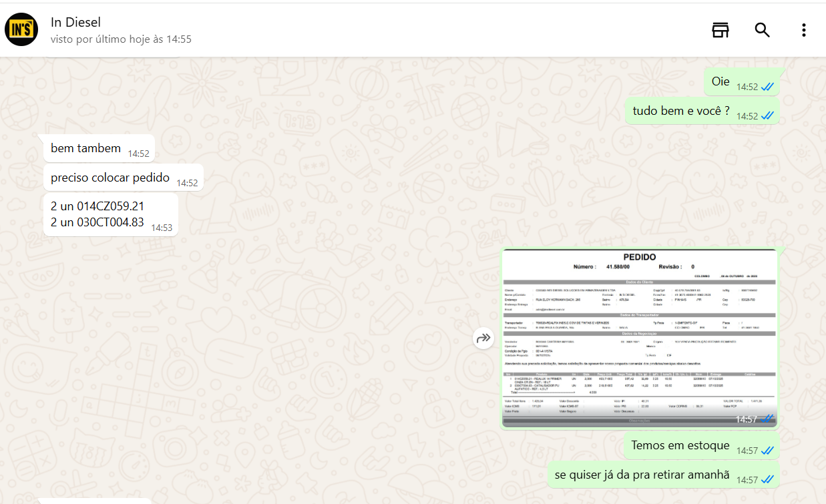
Task: Click the blue double-check on the Oie message
Action: (x=767, y=87)
